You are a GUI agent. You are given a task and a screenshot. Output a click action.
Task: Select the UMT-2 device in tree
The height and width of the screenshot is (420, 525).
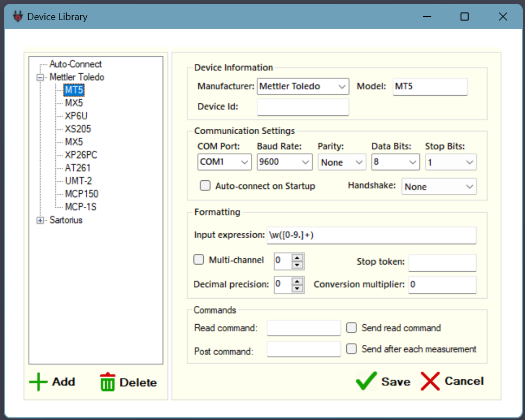pos(78,181)
